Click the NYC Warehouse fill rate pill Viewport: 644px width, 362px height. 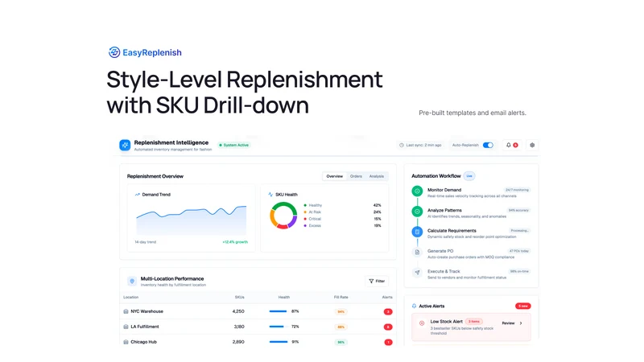[x=341, y=312]
